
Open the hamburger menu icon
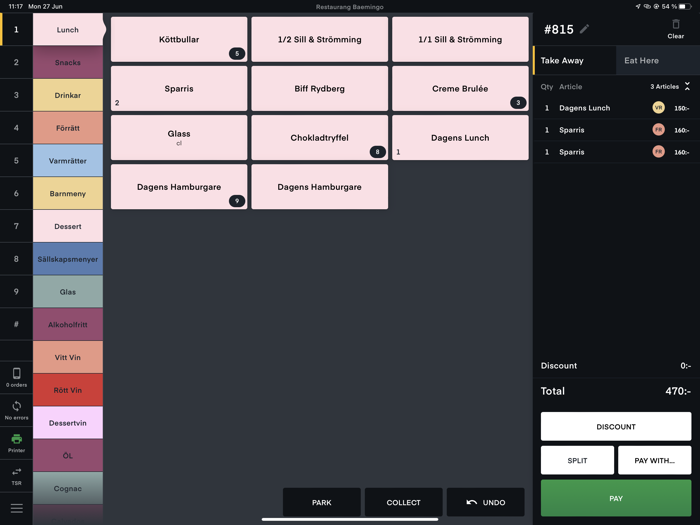click(17, 508)
